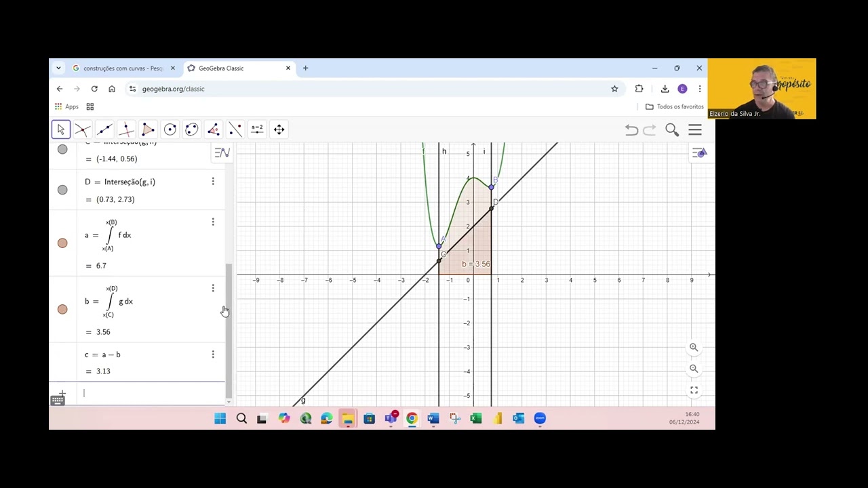Zoom out on the graphics view
The image size is (868, 488).
(x=694, y=369)
